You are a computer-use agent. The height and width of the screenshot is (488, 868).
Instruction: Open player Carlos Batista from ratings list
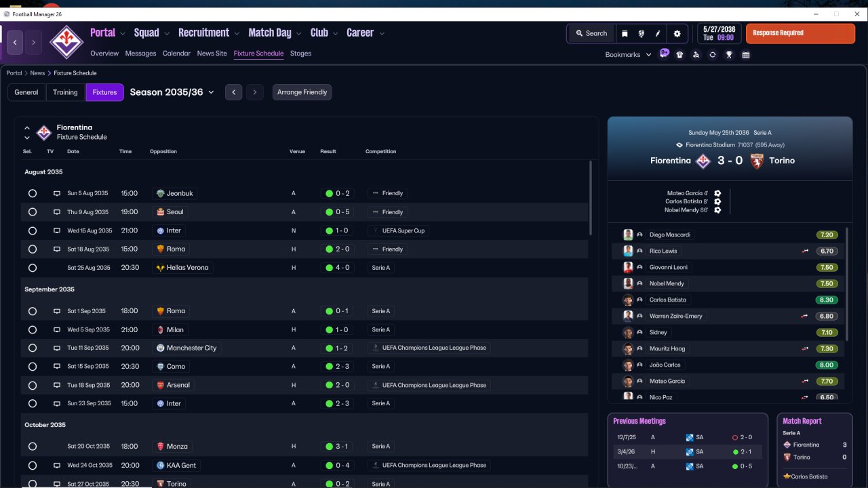(667, 300)
